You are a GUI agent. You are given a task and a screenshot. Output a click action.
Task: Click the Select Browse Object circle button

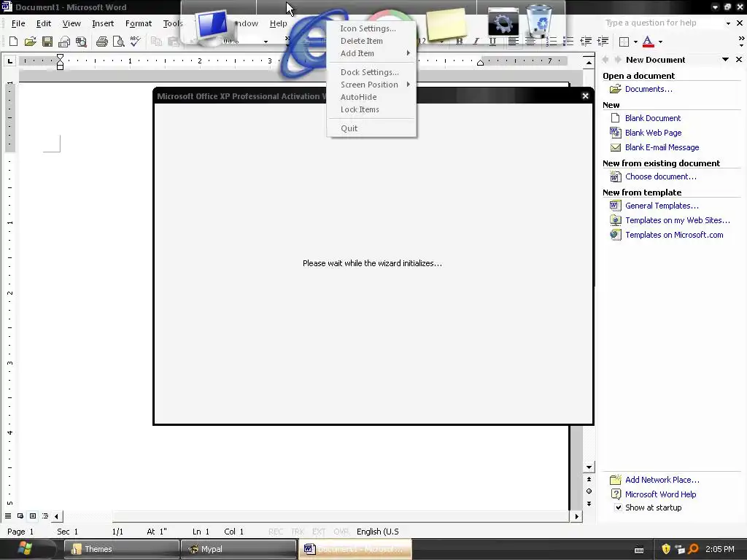tap(589, 491)
